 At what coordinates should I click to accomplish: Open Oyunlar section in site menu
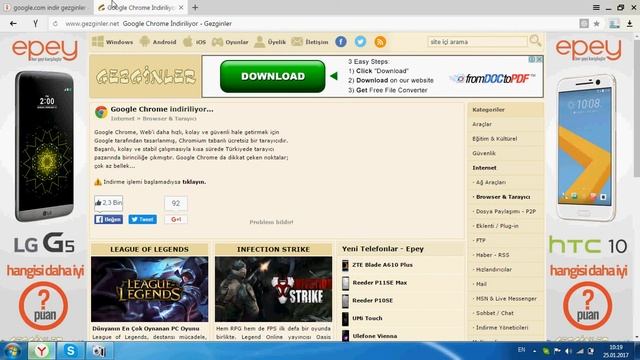tap(230, 42)
